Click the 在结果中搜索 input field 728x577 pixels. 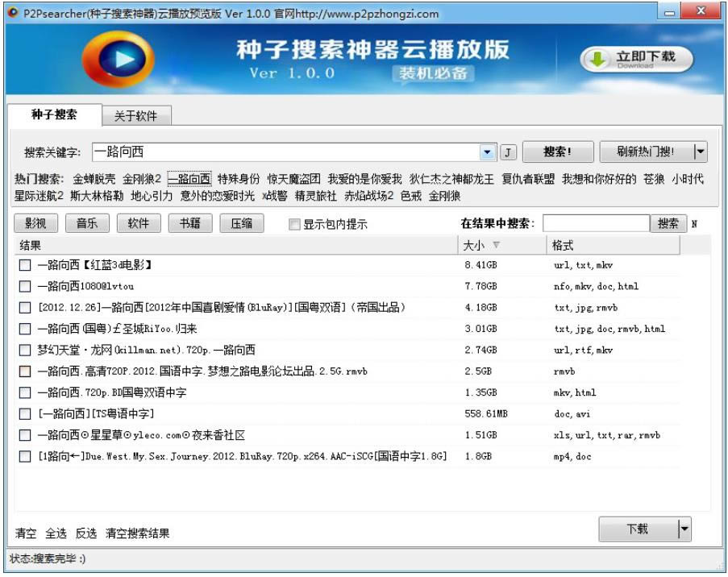coord(595,223)
